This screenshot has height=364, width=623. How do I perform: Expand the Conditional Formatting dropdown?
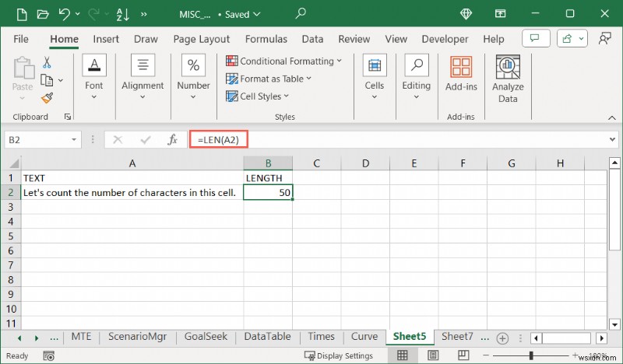coord(340,61)
